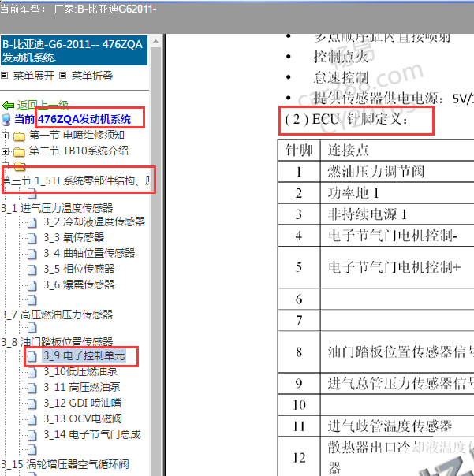The image size is (474, 476).
Task: Open 3_1 进气压力温度传感器 page
Action: (x=57, y=208)
